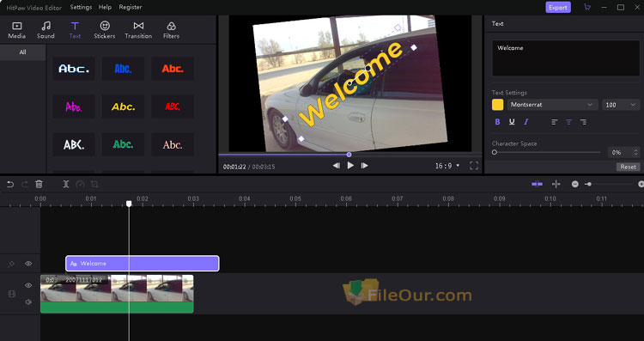Image resolution: width=644 pixels, height=341 pixels.
Task: Align text to the left
Action: 555,122
